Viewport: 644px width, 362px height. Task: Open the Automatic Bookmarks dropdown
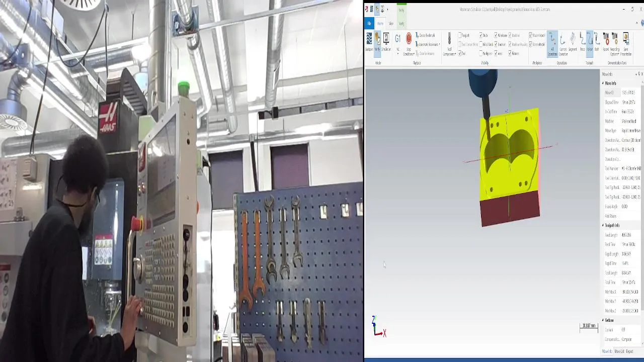428,44
